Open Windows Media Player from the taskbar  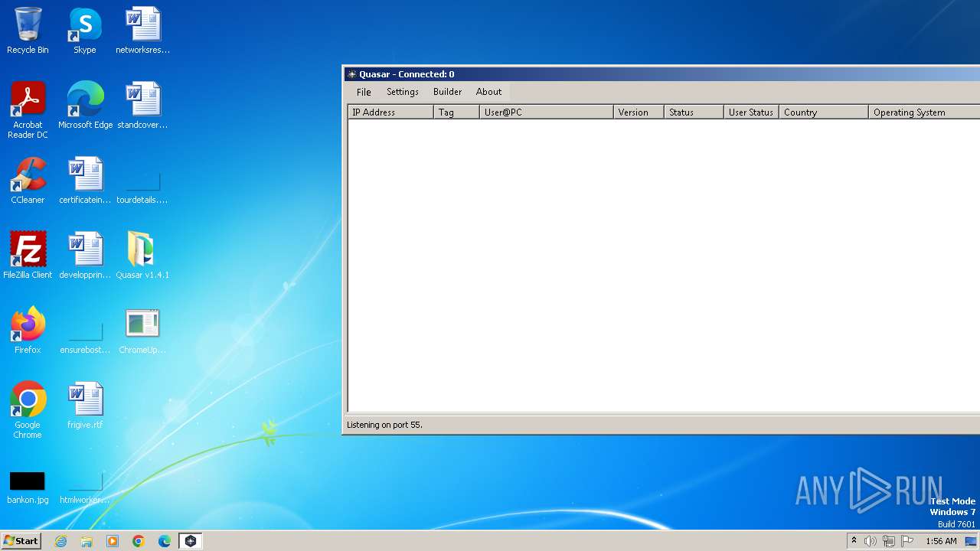click(113, 541)
